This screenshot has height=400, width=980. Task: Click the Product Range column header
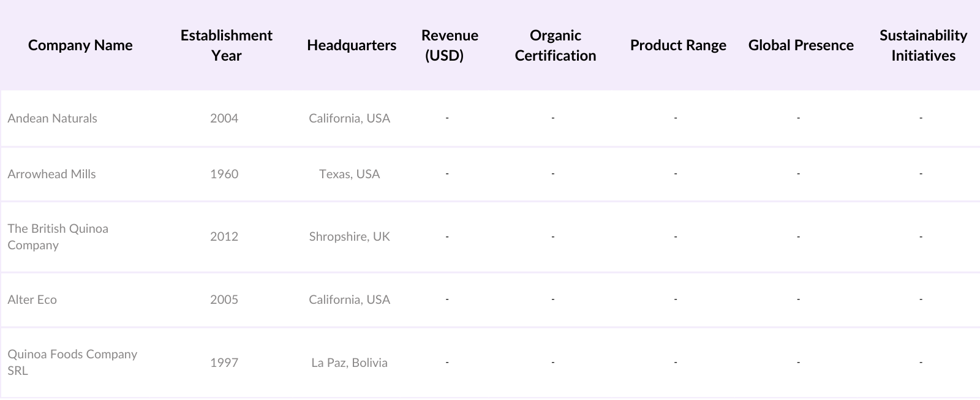678,45
